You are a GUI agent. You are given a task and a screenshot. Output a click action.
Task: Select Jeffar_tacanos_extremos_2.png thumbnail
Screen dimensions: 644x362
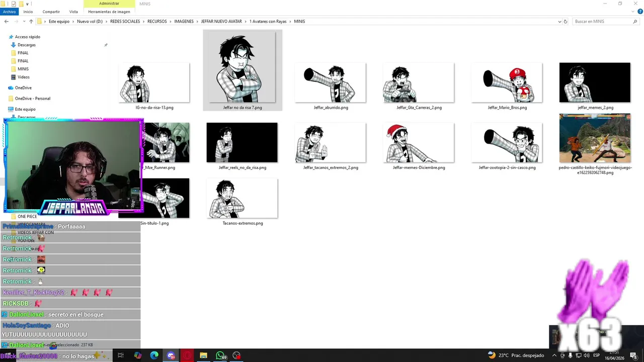click(x=331, y=143)
